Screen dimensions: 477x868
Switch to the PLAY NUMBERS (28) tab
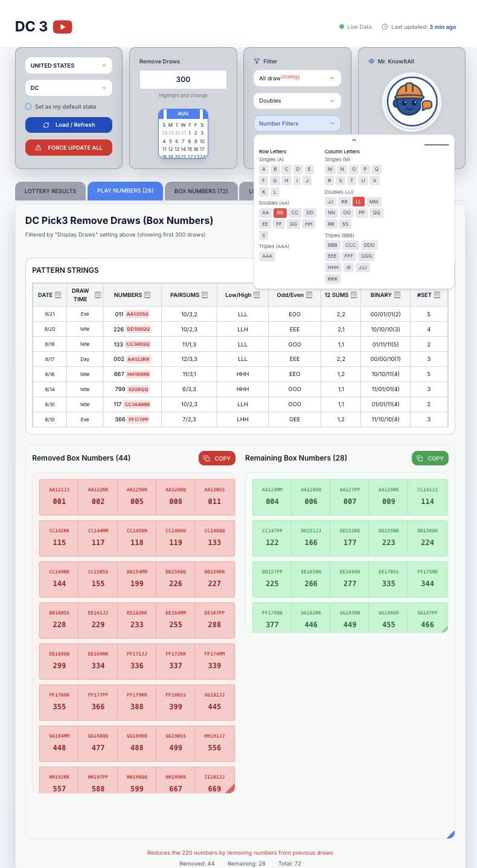pos(125,191)
